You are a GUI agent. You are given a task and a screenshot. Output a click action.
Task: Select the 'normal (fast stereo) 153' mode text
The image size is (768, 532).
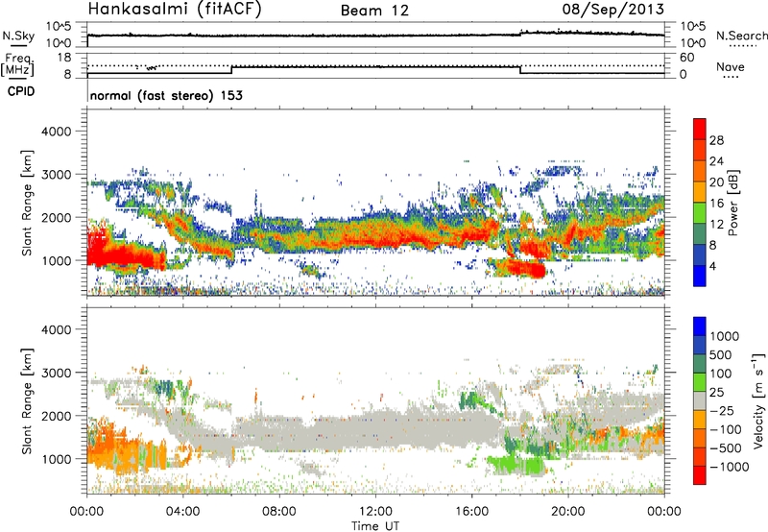coord(166,95)
